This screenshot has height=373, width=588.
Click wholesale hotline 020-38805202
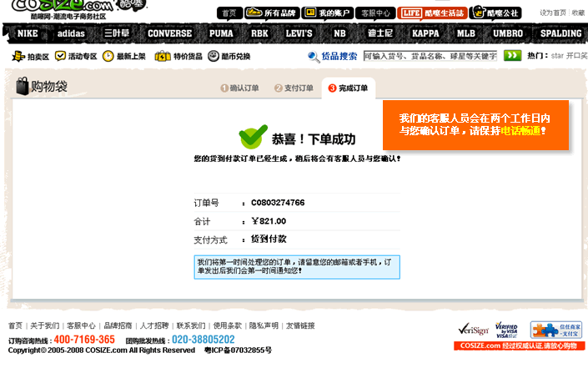coord(204,340)
